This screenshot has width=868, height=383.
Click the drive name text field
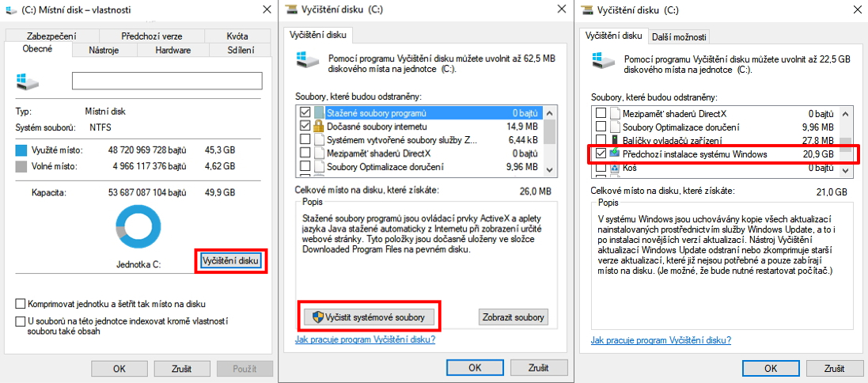tap(166, 81)
